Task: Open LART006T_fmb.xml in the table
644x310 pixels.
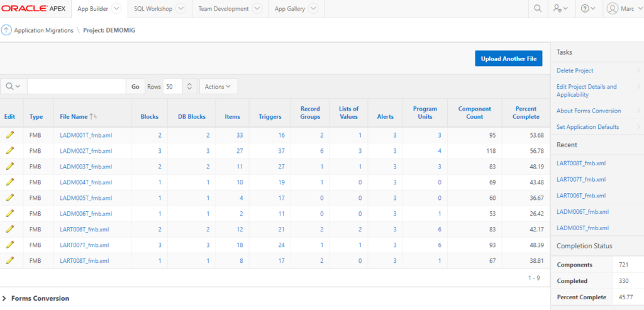Action: 84,229
